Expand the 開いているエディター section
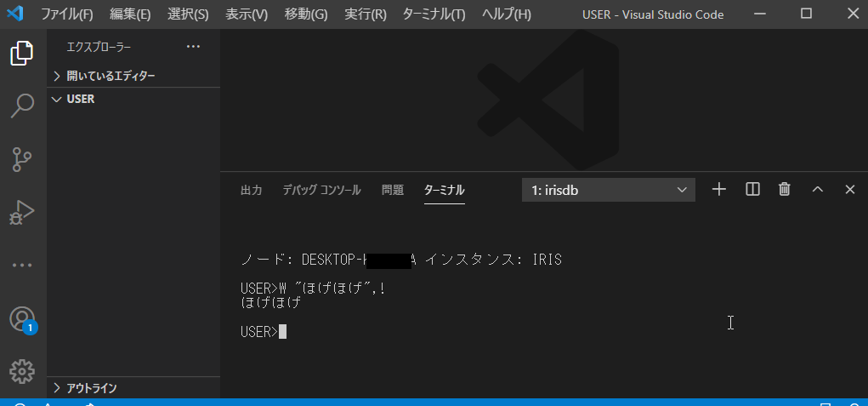 coord(111,76)
